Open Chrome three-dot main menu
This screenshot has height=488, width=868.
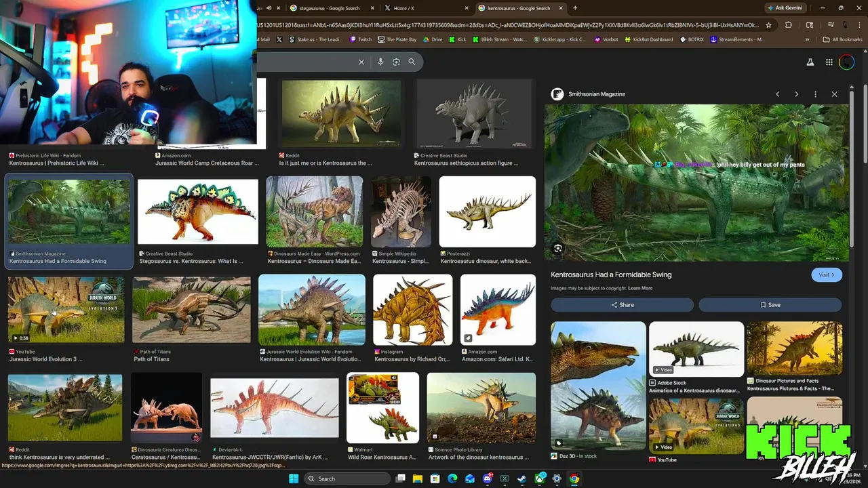point(859,25)
